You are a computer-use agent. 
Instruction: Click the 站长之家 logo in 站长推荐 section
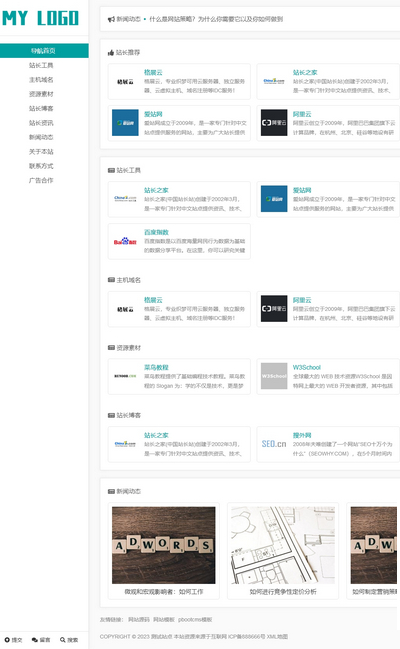274,82
